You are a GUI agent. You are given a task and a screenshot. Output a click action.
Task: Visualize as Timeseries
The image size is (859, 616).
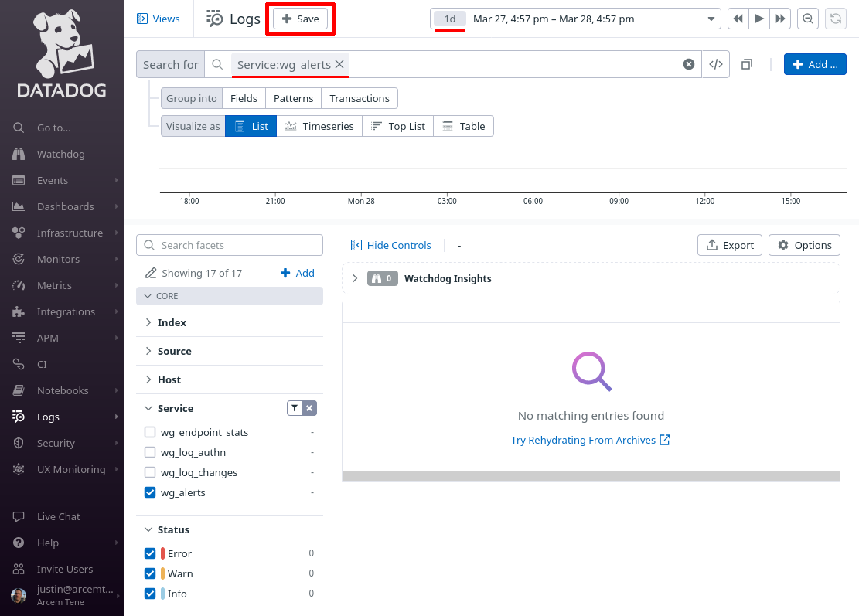pyautogui.click(x=319, y=126)
